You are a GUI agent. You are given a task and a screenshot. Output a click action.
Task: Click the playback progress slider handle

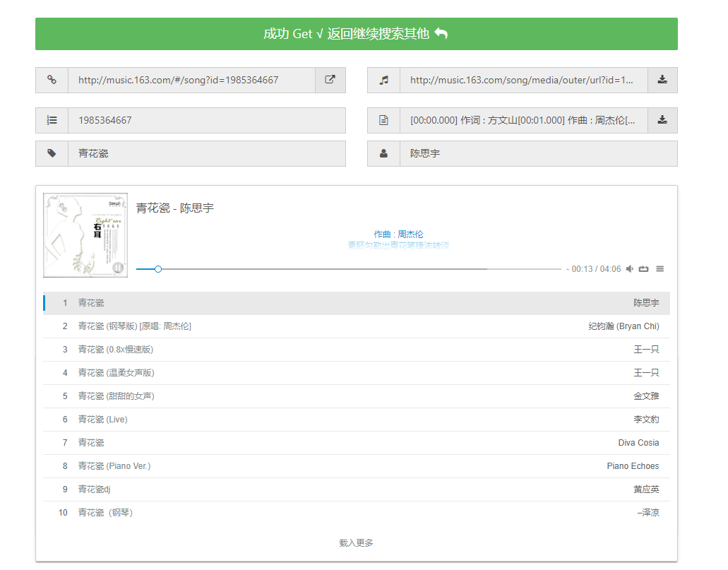pos(158,269)
